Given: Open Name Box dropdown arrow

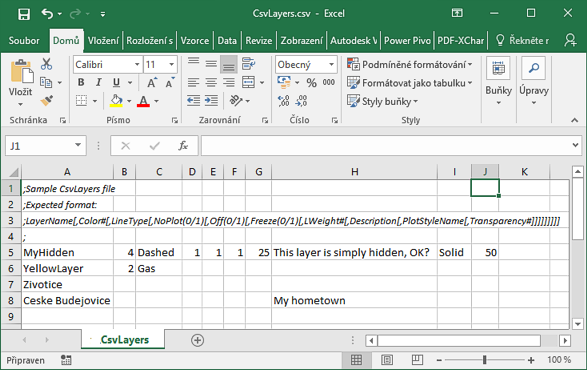Looking at the screenshot, I should coord(78,145).
